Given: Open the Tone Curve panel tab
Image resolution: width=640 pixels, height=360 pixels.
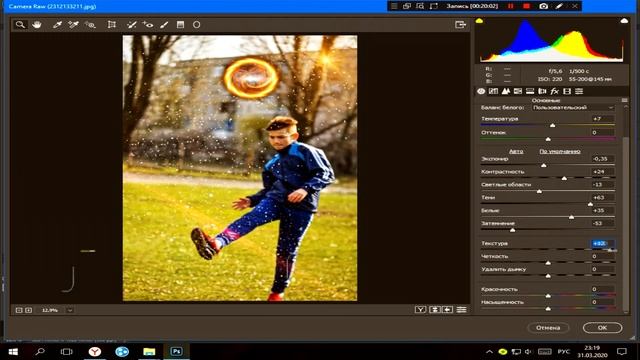Looking at the screenshot, I should (493, 91).
